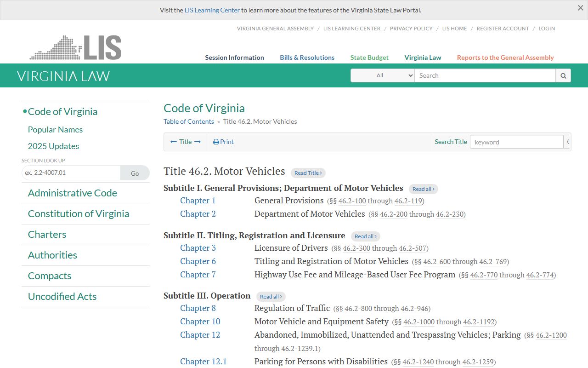This screenshot has width=588, height=368.
Task: Open Bills & Resolutions menu
Action: click(307, 57)
